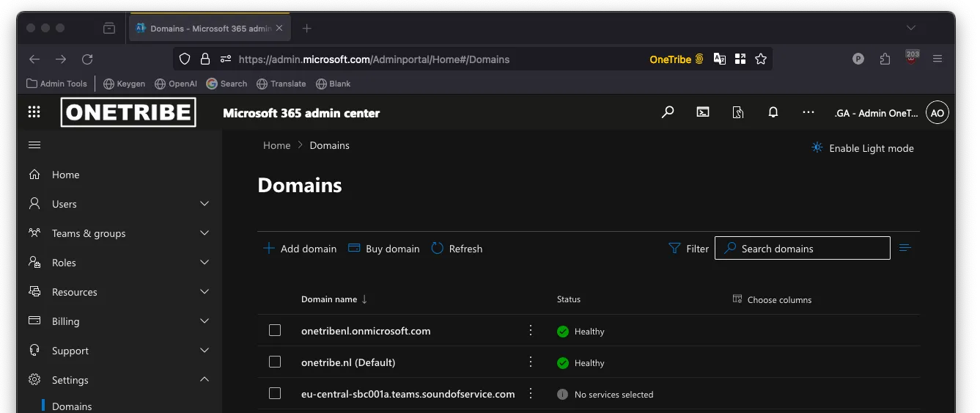Open the AO account avatar
This screenshot has height=413, width=980.
point(937,113)
